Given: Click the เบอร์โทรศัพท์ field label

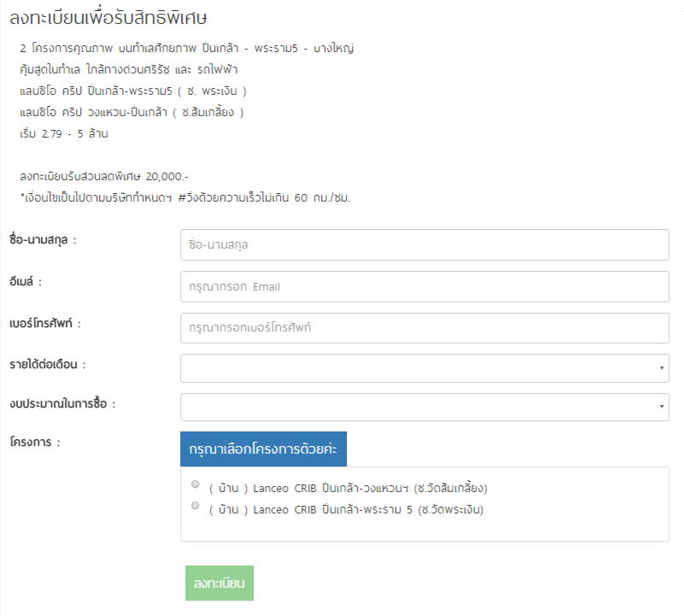Looking at the screenshot, I should coord(50,324).
